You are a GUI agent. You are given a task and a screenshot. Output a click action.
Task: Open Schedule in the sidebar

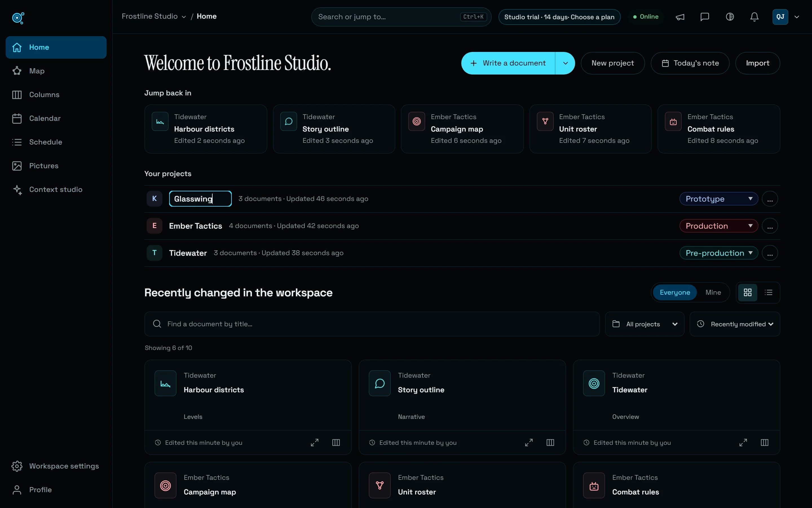56,142
